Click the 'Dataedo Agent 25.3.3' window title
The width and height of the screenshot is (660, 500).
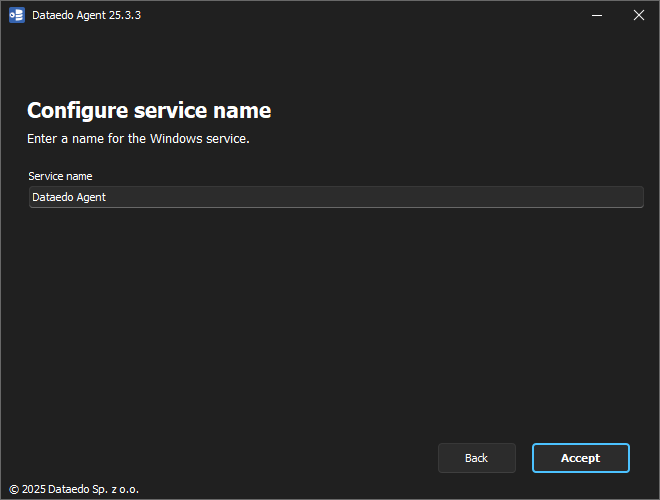[86, 15]
